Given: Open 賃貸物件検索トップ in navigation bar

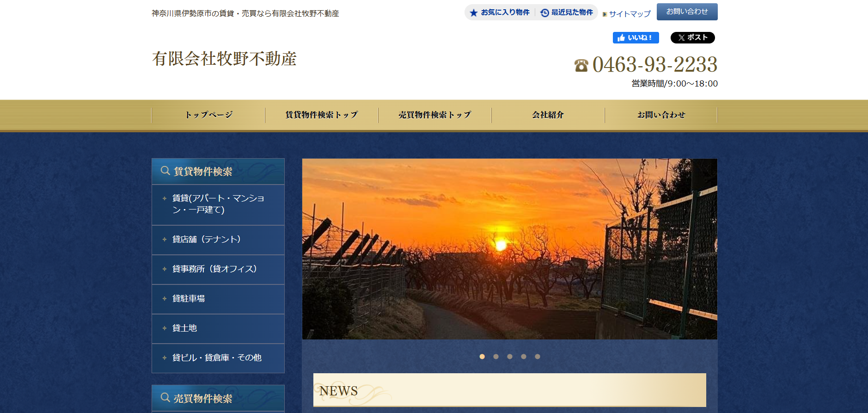Looking at the screenshot, I should 322,115.
